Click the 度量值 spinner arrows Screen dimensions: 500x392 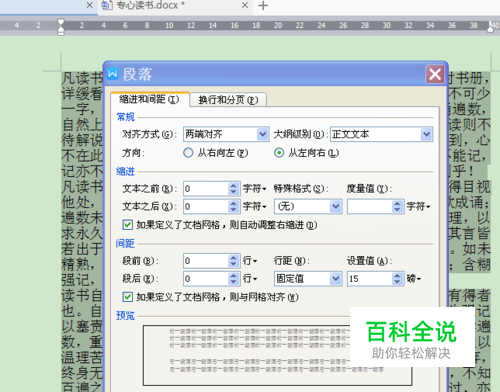397,206
